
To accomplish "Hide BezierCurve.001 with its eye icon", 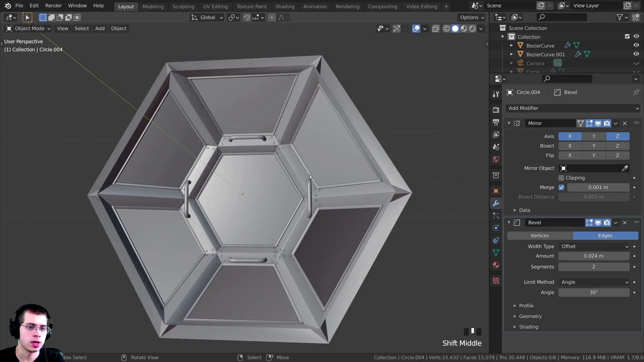I will (x=636, y=54).
